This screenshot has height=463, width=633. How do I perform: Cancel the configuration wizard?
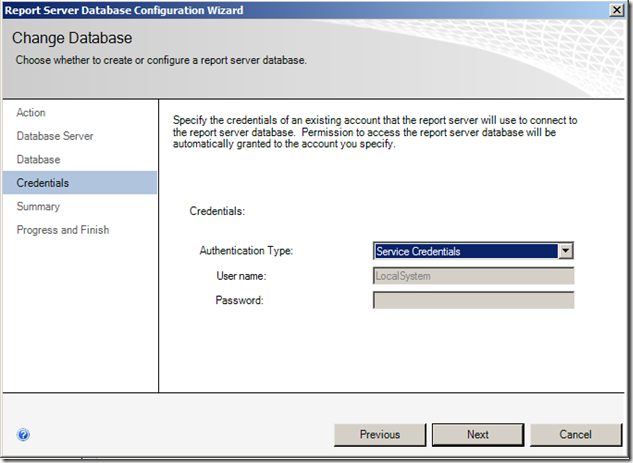point(576,434)
